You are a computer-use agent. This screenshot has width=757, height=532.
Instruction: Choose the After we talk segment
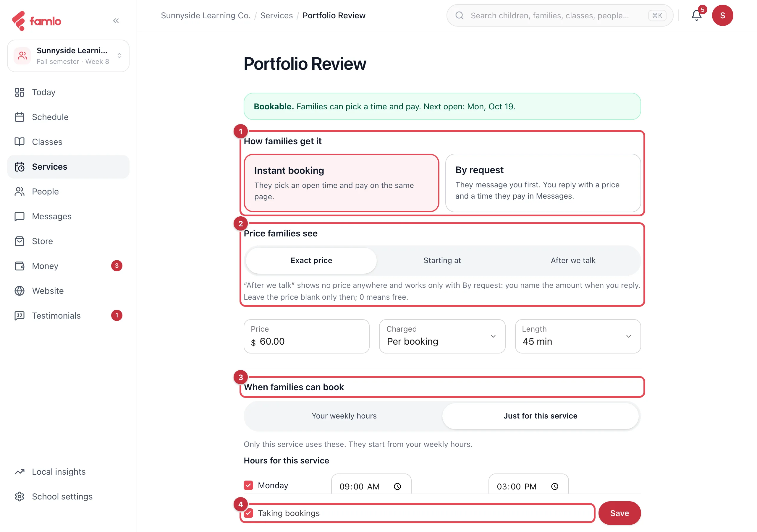tap(573, 260)
